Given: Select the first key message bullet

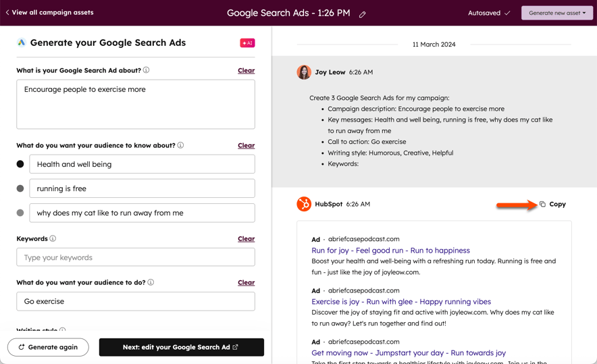Looking at the screenshot, I should [x=20, y=164].
